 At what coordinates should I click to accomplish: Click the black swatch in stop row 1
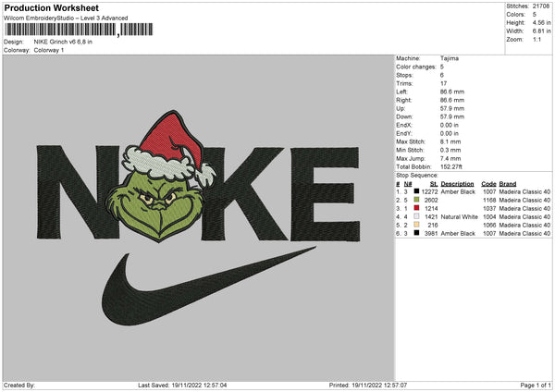(416, 191)
